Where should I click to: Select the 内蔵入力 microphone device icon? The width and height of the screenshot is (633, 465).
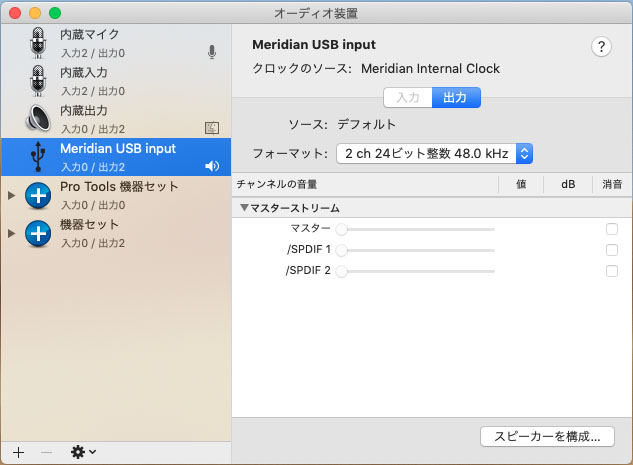point(38,81)
